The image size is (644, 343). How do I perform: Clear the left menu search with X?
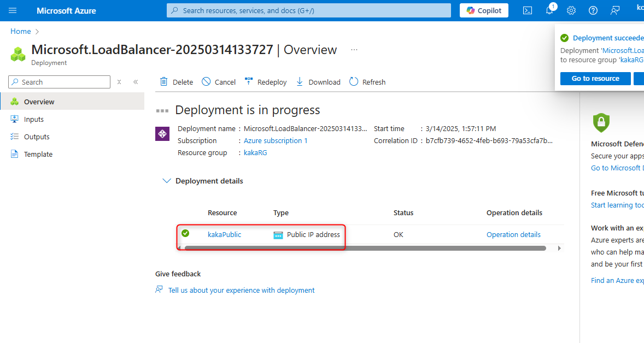tap(119, 82)
